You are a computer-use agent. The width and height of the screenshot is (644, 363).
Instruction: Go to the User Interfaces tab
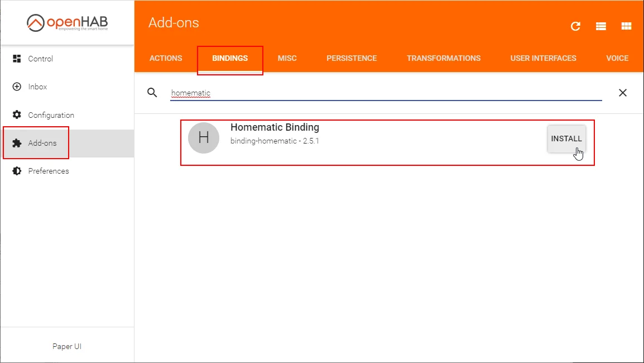pyautogui.click(x=544, y=59)
